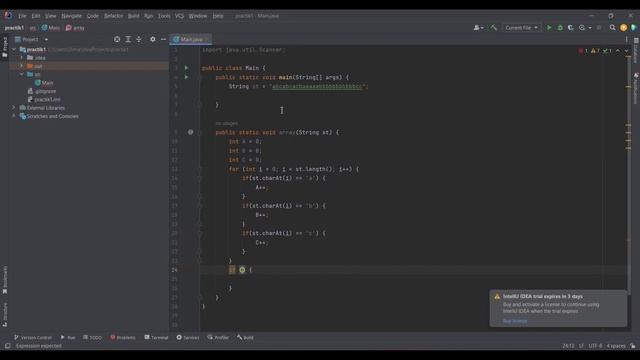Screen dimensions: 640x360
Task: Open the Refactor menu
Action: [x=113, y=16]
